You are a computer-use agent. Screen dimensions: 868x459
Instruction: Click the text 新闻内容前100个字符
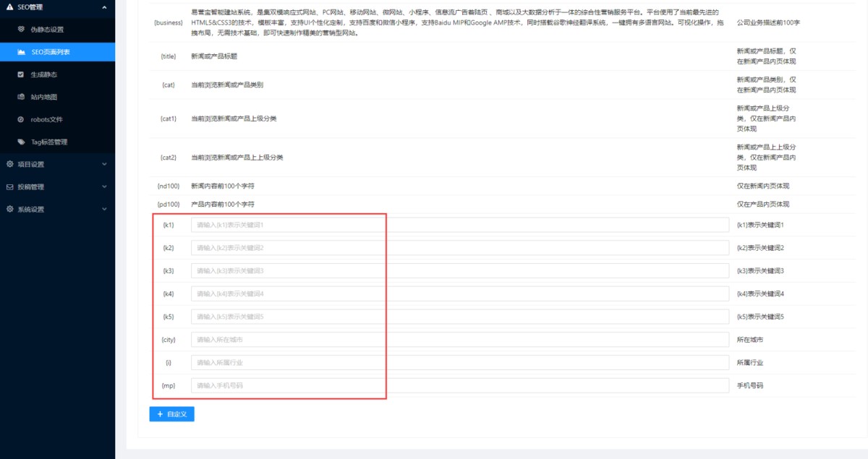(x=223, y=186)
